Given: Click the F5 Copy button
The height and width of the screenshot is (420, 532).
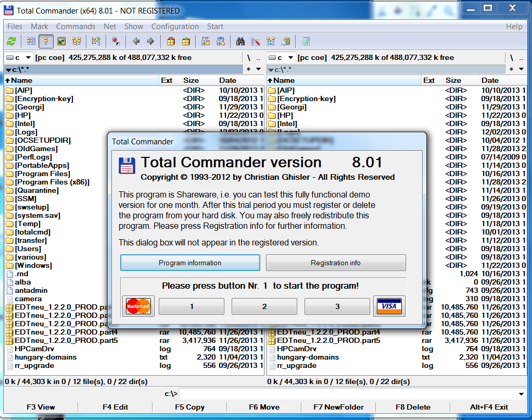Looking at the screenshot, I should (189, 407).
